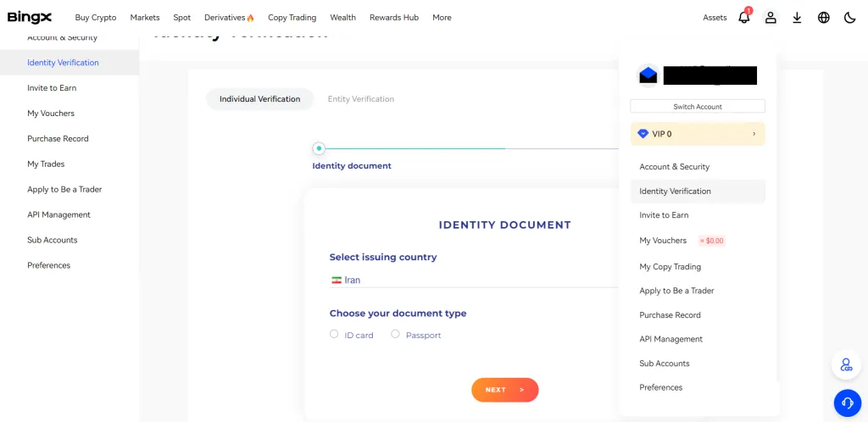Click the floating invite-link user icon
This screenshot has width=868, height=422.
pos(846,364)
